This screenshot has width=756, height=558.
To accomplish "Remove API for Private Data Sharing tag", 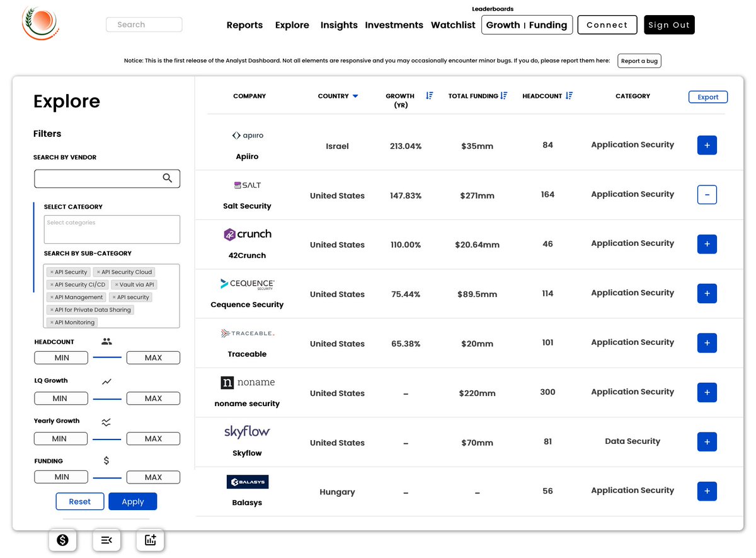I will [x=52, y=310].
